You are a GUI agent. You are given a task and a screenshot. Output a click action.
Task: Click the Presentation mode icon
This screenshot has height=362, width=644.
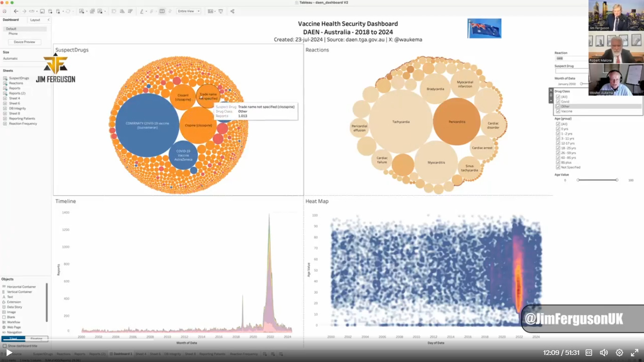(x=221, y=11)
